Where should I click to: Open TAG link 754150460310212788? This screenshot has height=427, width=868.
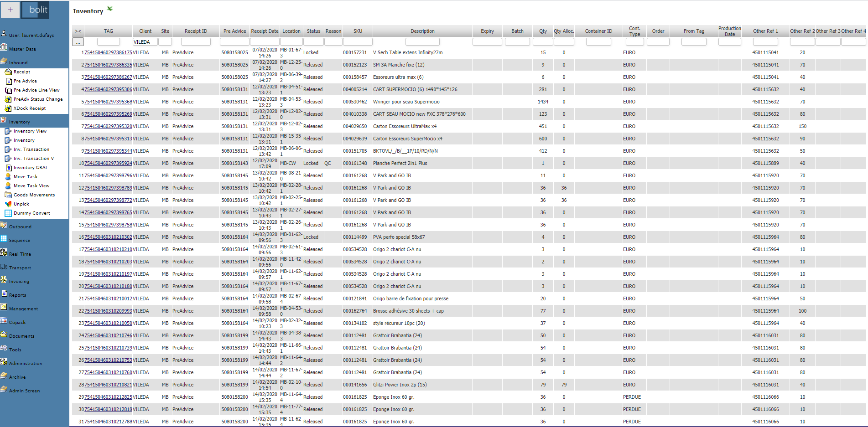click(x=108, y=422)
